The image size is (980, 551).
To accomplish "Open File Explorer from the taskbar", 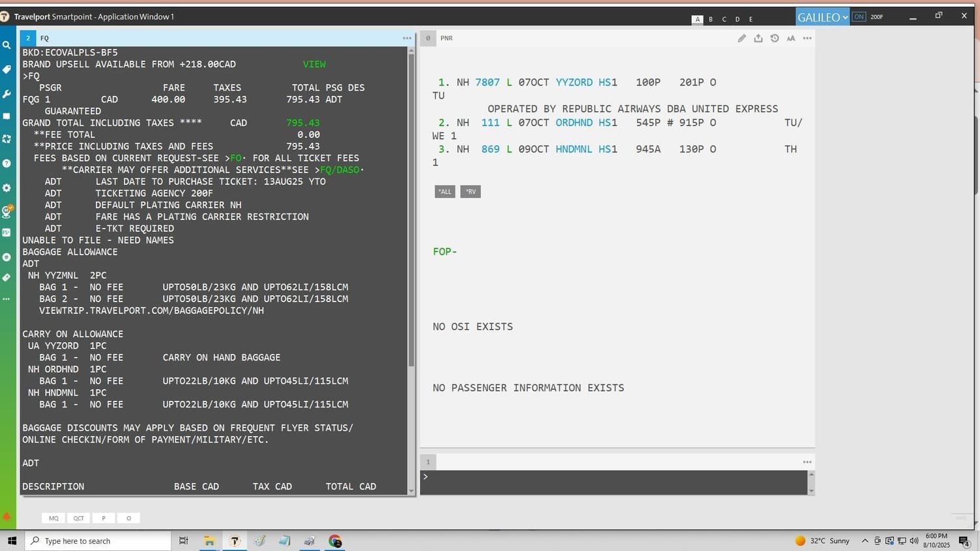I will (x=209, y=541).
